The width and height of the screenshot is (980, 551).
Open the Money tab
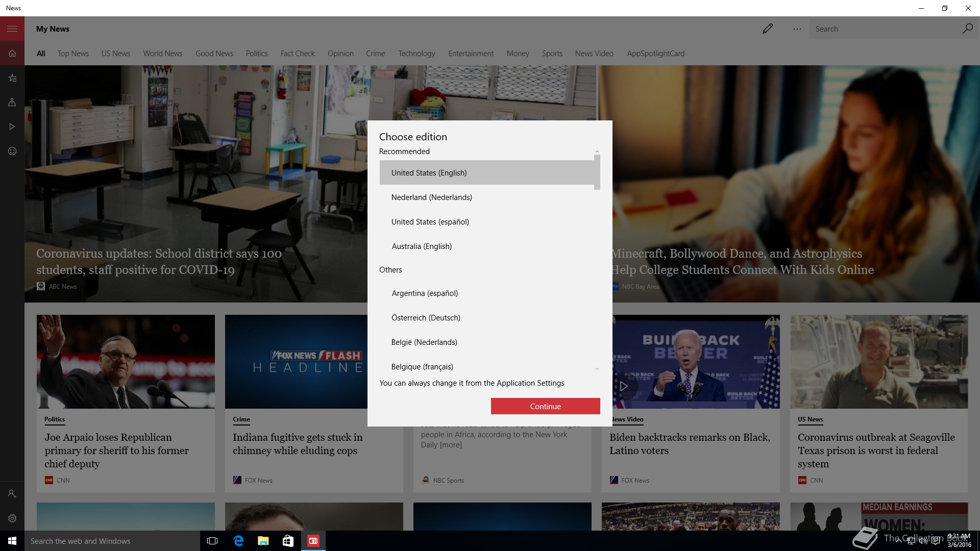(x=518, y=54)
